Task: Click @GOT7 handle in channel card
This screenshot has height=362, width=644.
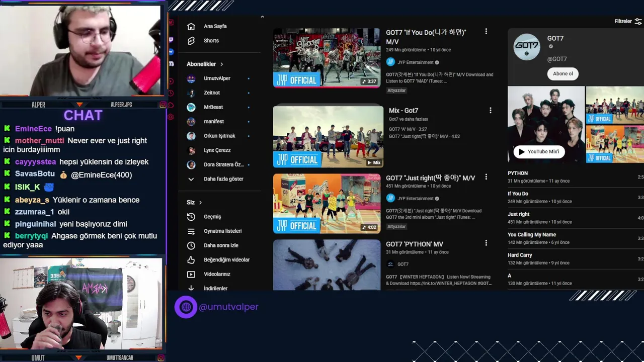Action: click(557, 59)
